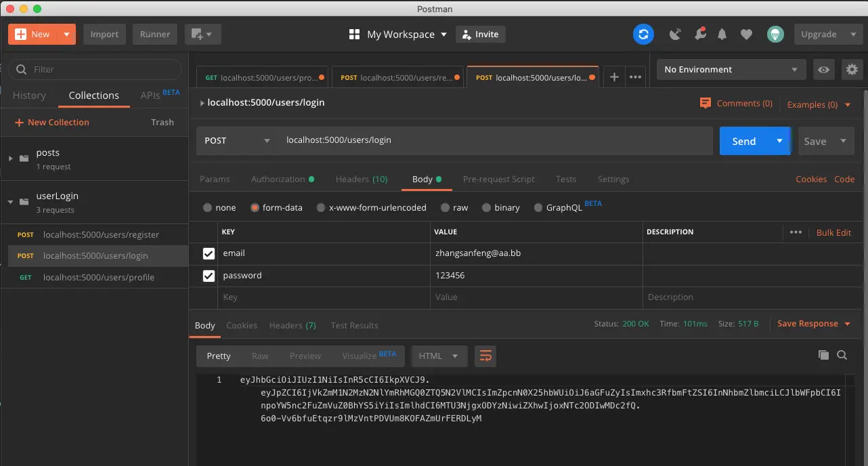Click the filter magnifier icon
868x466 pixels.
[21, 69]
